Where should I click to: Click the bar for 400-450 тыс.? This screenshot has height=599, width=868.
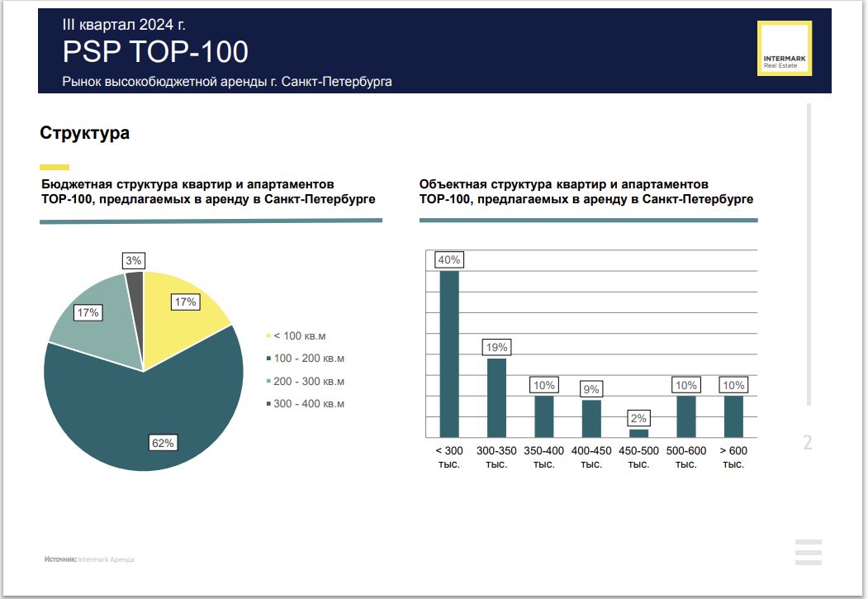tap(591, 419)
